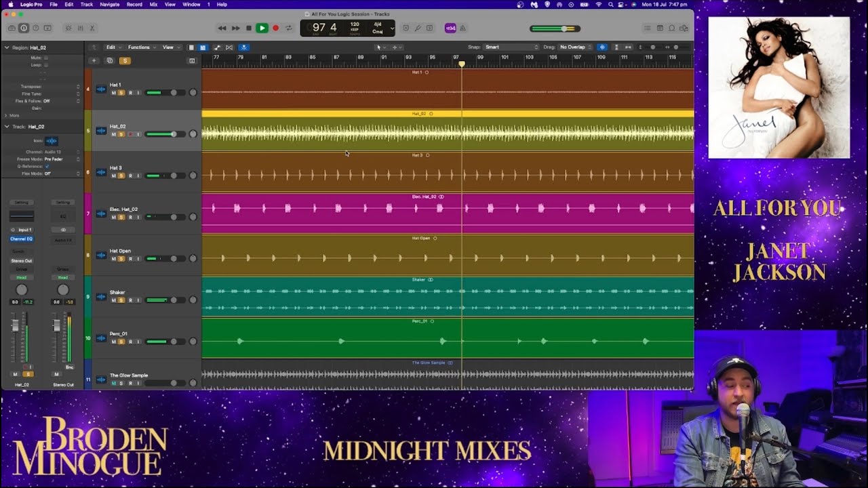Open the Library panel icon
868x488 pixels.
pos(12,28)
